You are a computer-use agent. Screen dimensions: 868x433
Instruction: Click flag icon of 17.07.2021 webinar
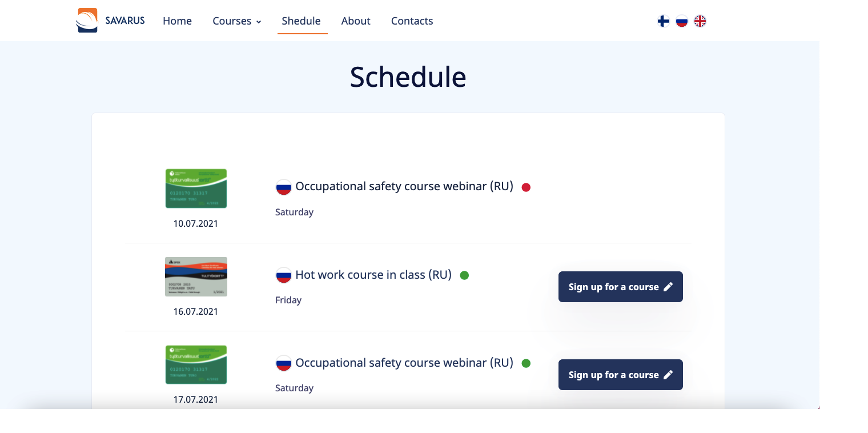(x=284, y=363)
